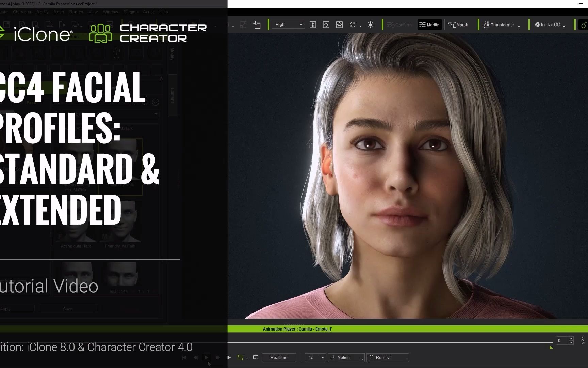The width and height of the screenshot is (588, 368).
Task: Click the smiley facial expression icon
Action: point(353,25)
